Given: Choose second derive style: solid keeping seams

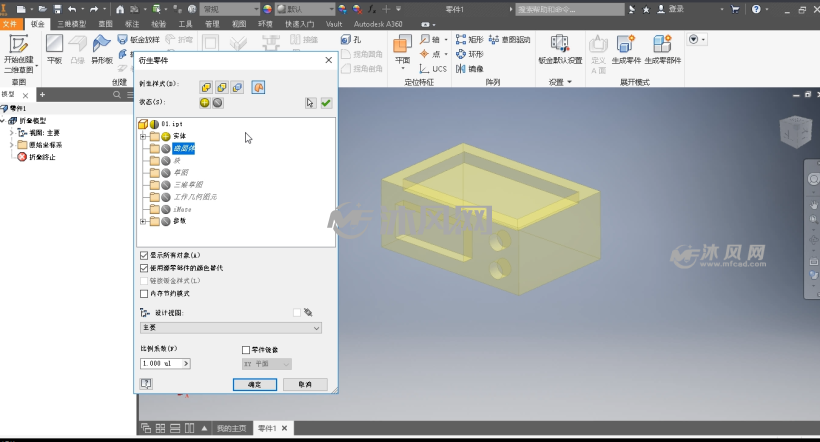Looking at the screenshot, I should [222, 87].
